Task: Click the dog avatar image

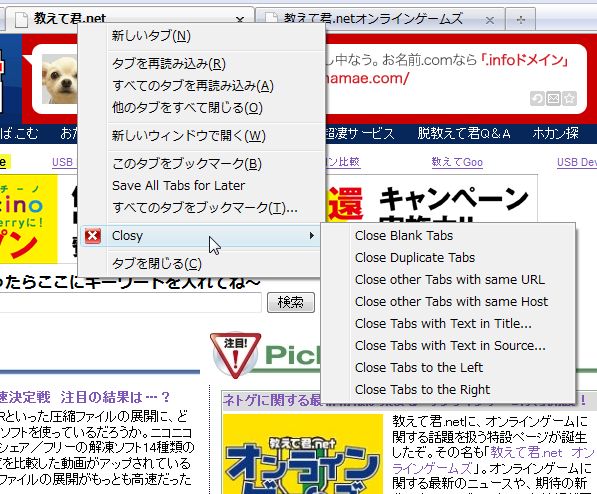Action: (x=59, y=79)
